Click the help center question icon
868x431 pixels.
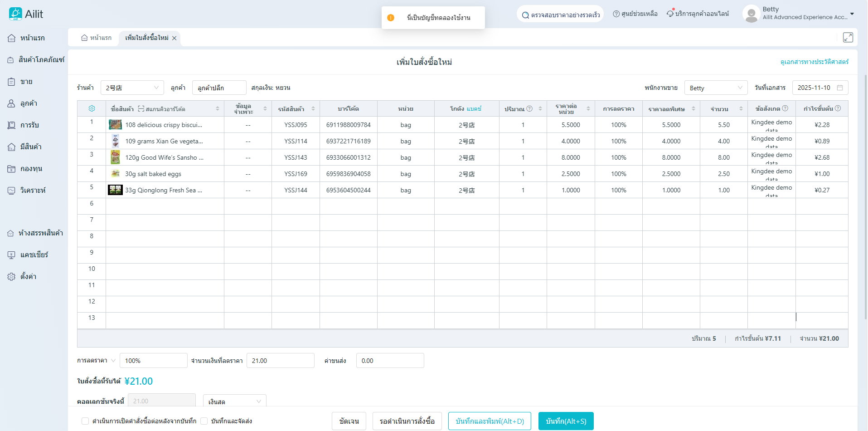[616, 14]
